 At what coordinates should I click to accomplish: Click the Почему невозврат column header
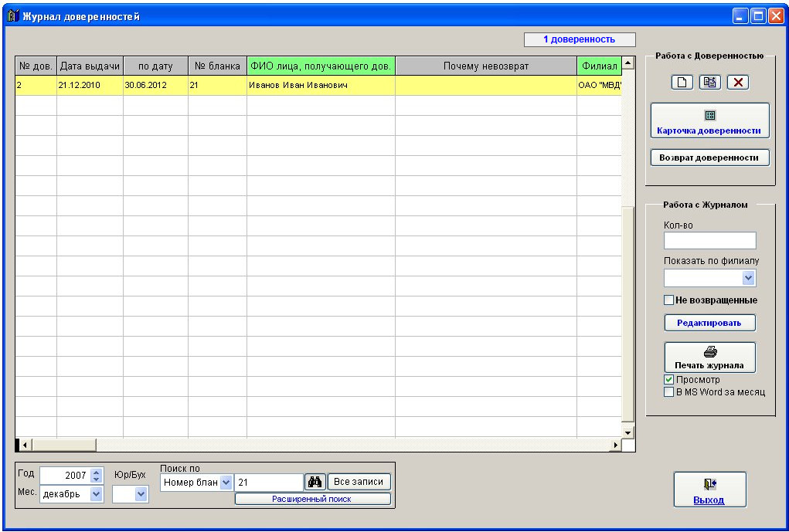point(486,66)
